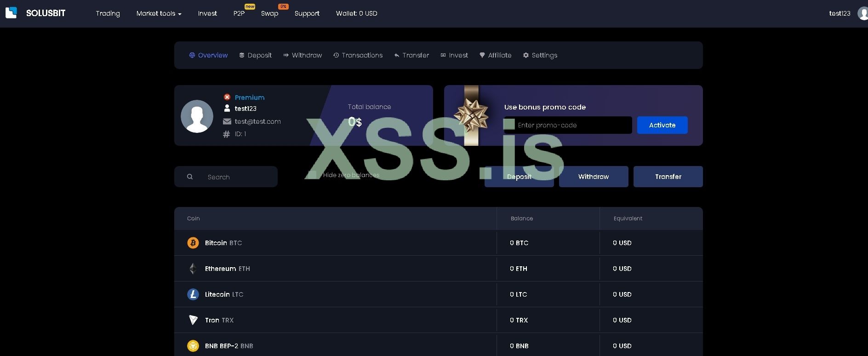Click the large profile avatar picture
Screen dimensions: 868x356
tap(197, 116)
